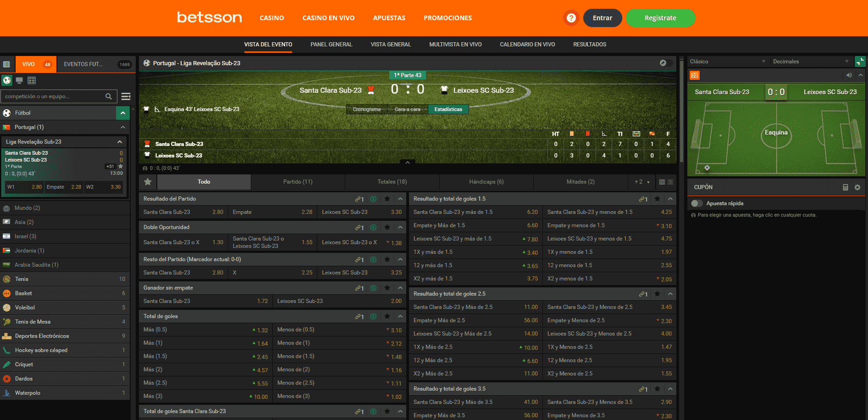Click the link icon on Resultado y total de goles 2.5
This screenshot has width=868, height=420.
pos(643,294)
